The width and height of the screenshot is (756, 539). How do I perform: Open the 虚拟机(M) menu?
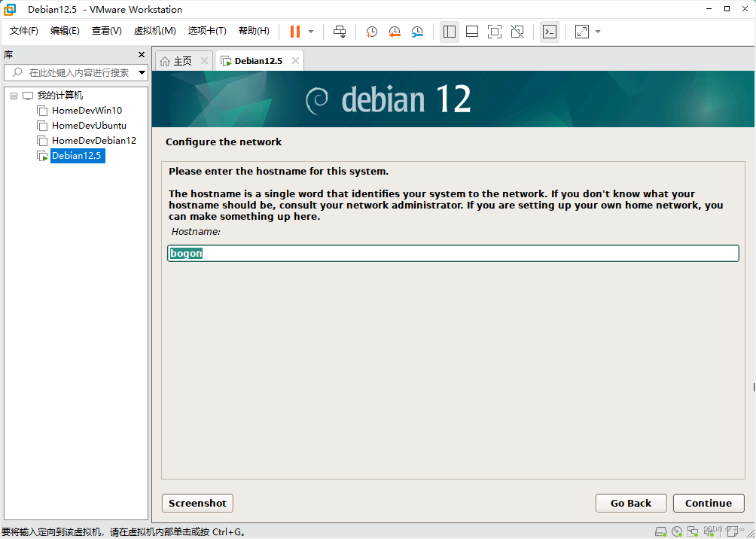(154, 31)
